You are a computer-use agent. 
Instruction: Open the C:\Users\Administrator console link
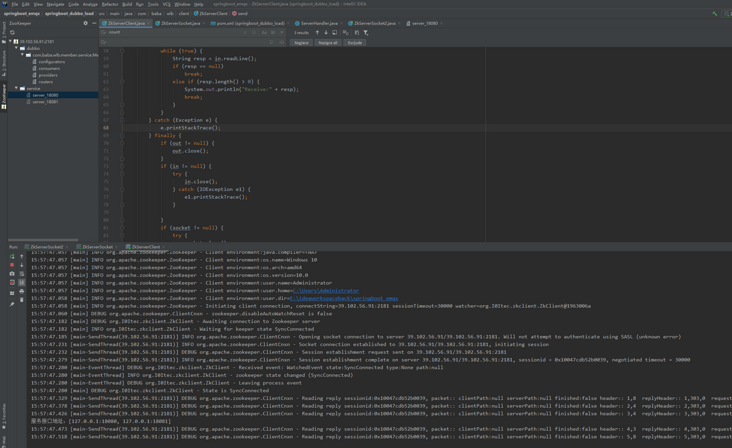pyautogui.click(x=325, y=291)
